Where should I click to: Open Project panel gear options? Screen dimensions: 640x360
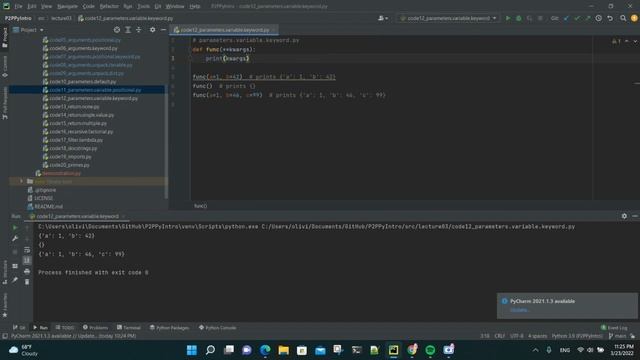[x=152, y=30]
